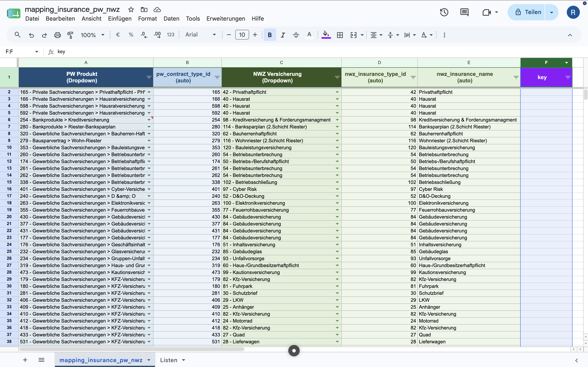Open zoom level 100% dropdown

click(x=92, y=35)
